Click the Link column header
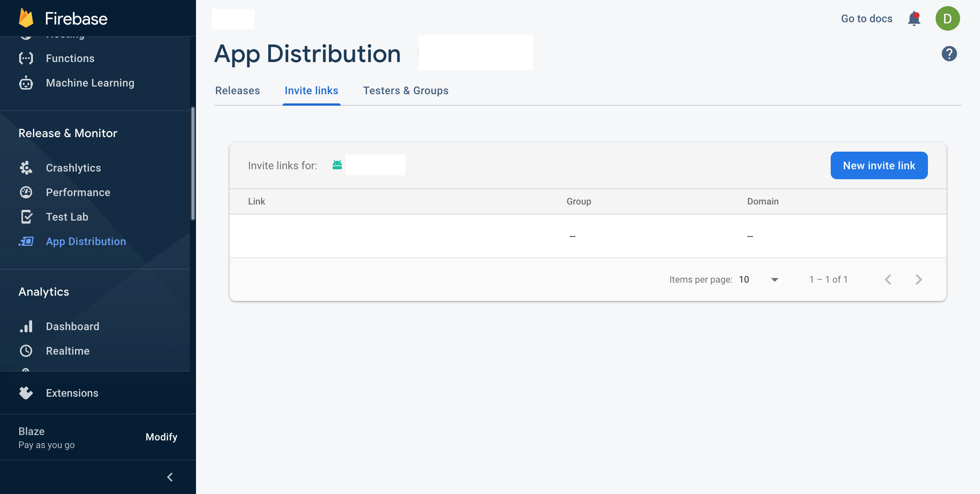Viewport: 980px width, 494px height. pos(256,201)
